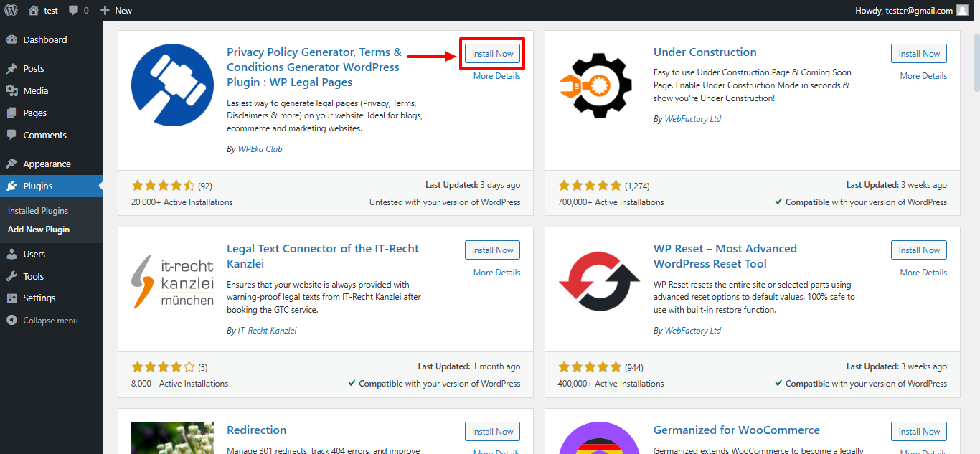This screenshot has width=980, height=454.
Task: Open IT-Recht Kanzlei author link
Action: 267,331
